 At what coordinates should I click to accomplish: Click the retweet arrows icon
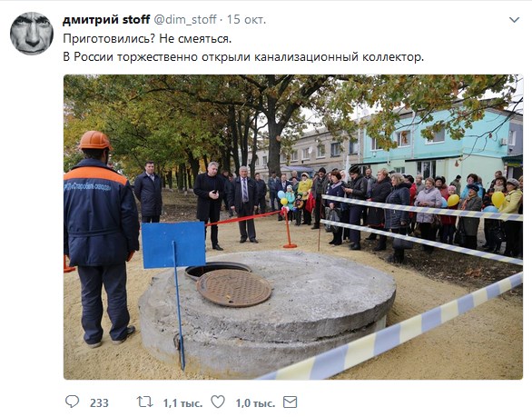pyautogui.click(x=145, y=402)
